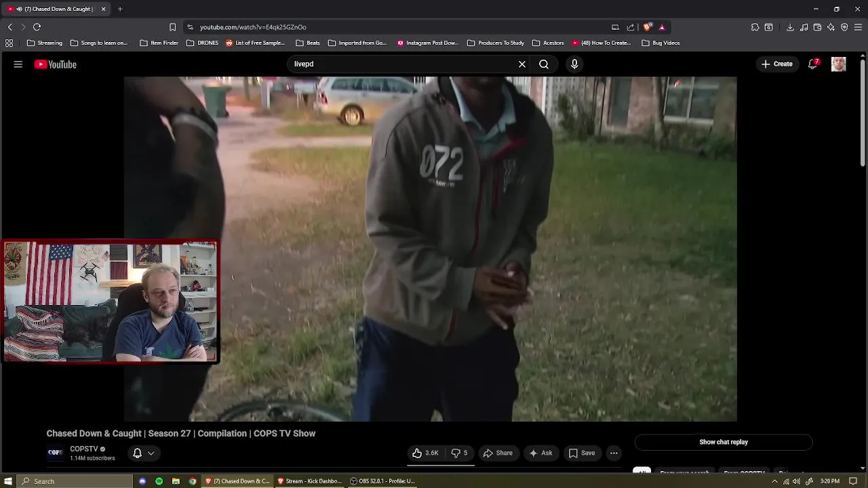Open the Beats bookmarks folder
Image resolution: width=868 pixels, height=488 pixels.
tap(307, 43)
